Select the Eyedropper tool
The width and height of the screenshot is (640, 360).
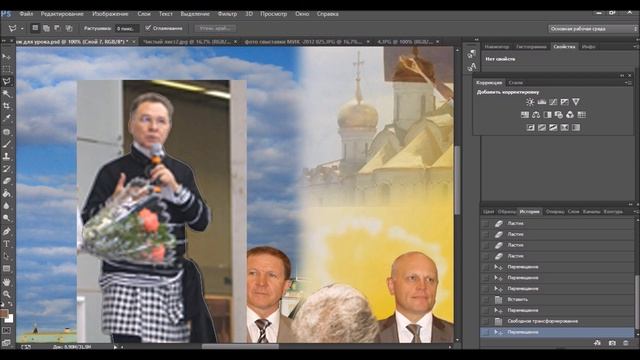[x=7, y=119]
